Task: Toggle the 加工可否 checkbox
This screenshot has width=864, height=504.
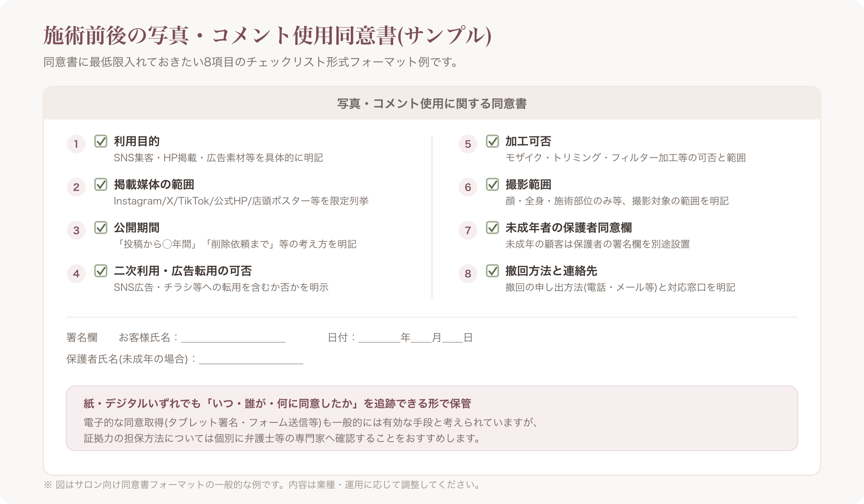Action: click(492, 141)
